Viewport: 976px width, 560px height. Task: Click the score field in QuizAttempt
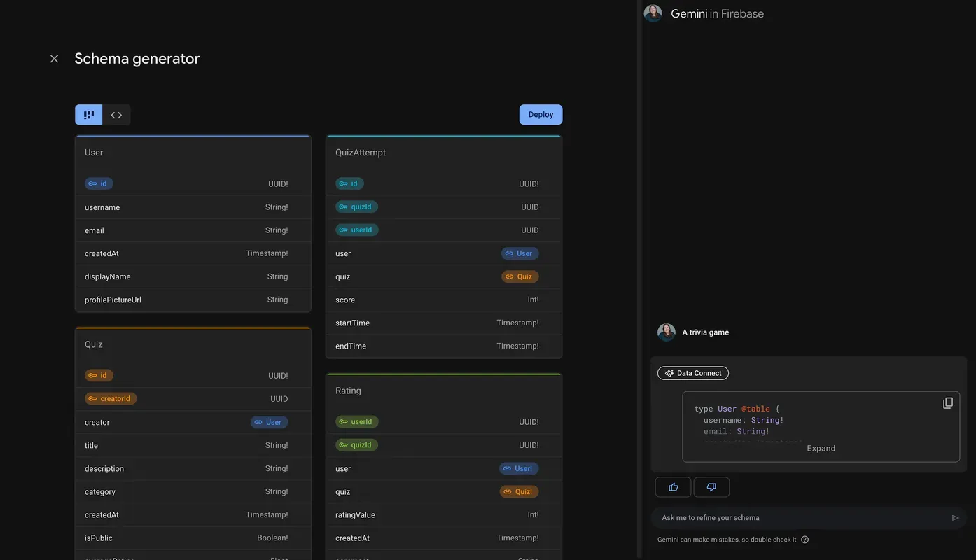point(444,300)
